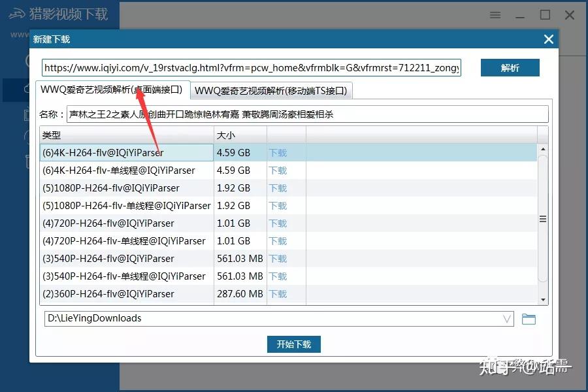
Task: Click 下载 for (4)720P-H264-flv@IQiYiParser row
Action: pos(278,223)
